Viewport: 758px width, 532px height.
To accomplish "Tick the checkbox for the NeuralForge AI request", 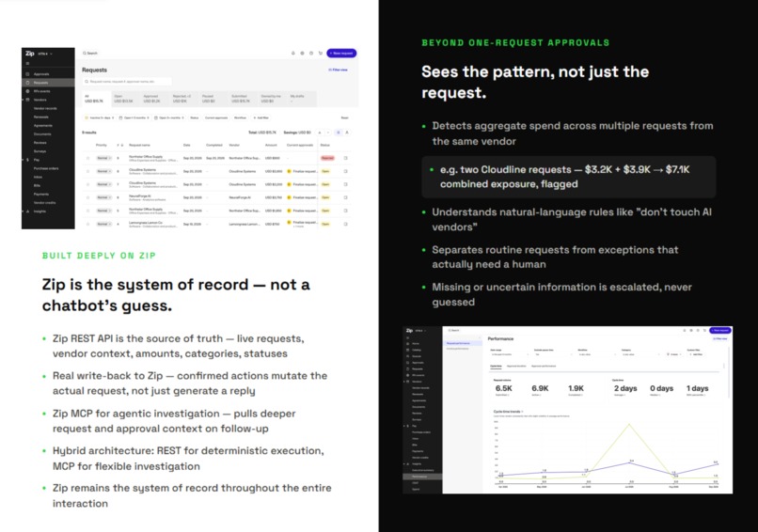I will [x=87, y=197].
